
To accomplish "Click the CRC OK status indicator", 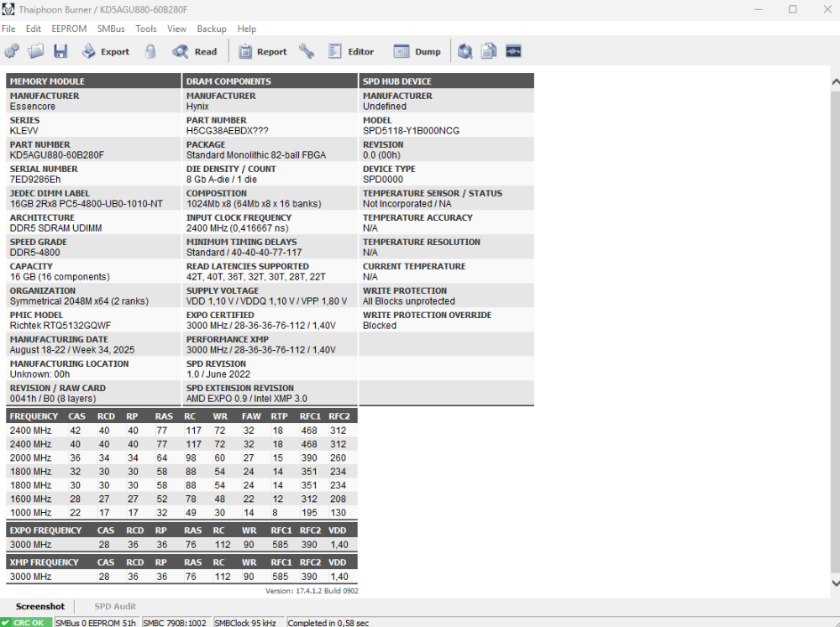I will [x=27, y=622].
